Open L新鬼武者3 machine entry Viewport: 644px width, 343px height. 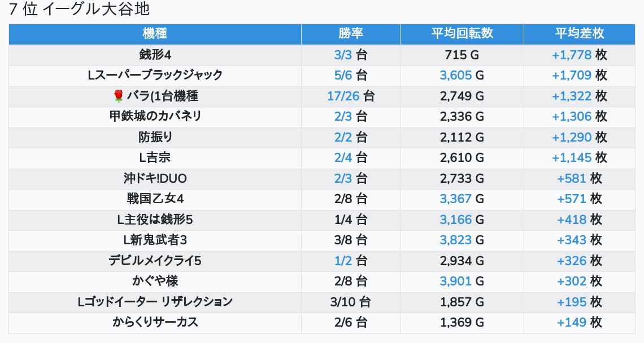tap(155, 240)
